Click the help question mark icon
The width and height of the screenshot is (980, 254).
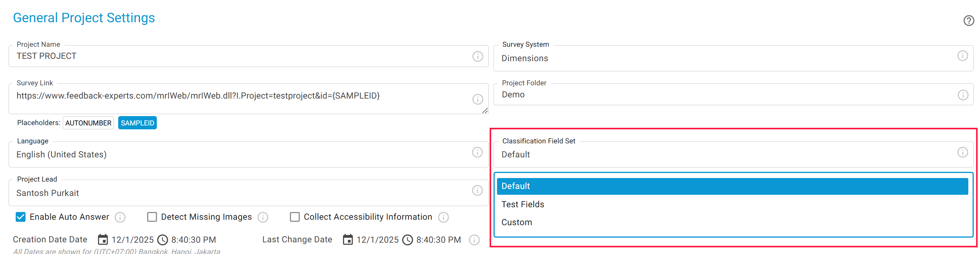click(x=969, y=21)
